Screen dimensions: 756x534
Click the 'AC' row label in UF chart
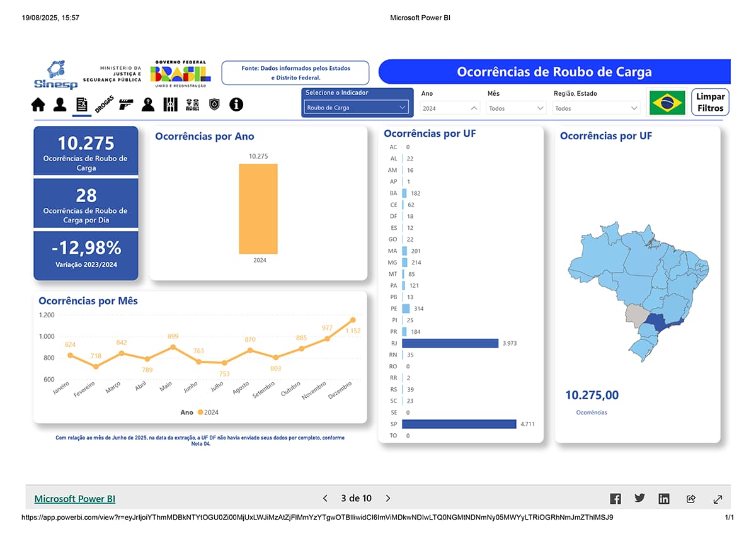click(x=394, y=147)
